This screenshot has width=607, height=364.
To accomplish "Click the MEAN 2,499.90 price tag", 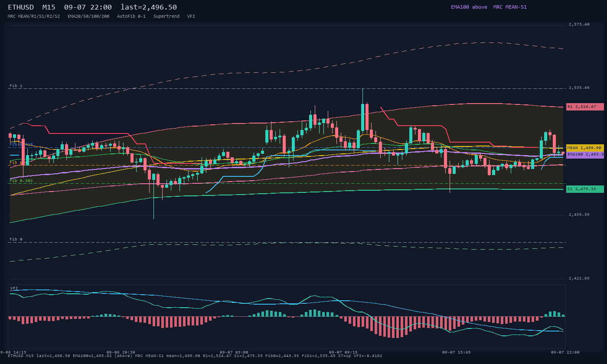I will coord(585,148).
